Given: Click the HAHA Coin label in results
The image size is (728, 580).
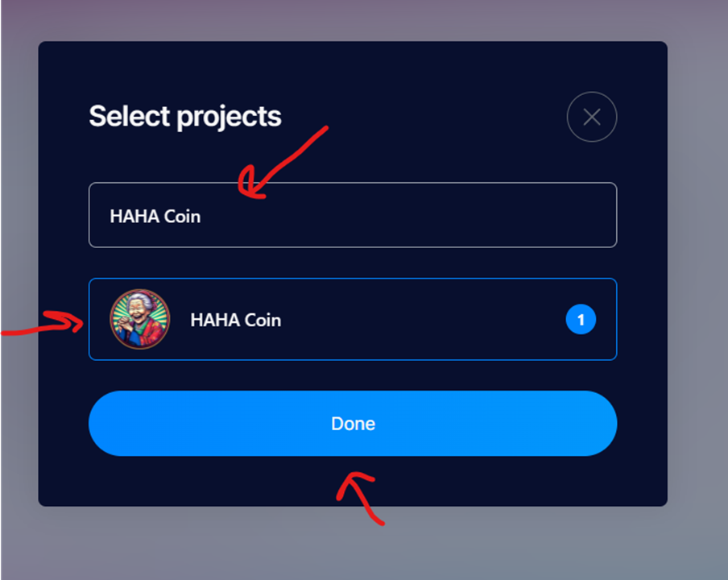Looking at the screenshot, I should (x=235, y=320).
